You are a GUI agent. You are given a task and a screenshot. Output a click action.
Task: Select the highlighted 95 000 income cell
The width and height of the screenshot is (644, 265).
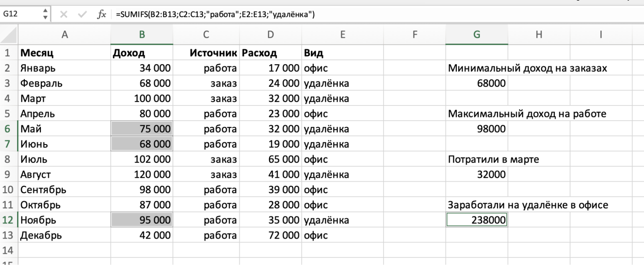(142, 220)
